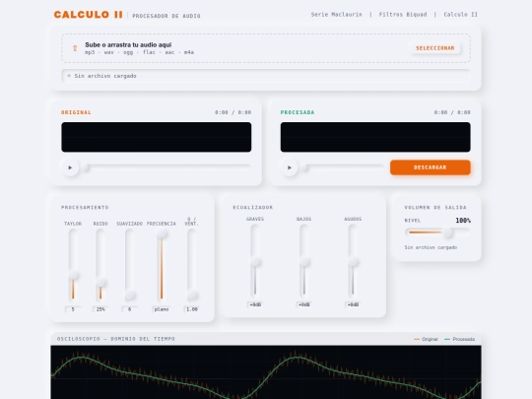Click the oscilloscope time-domain display

(266, 372)
